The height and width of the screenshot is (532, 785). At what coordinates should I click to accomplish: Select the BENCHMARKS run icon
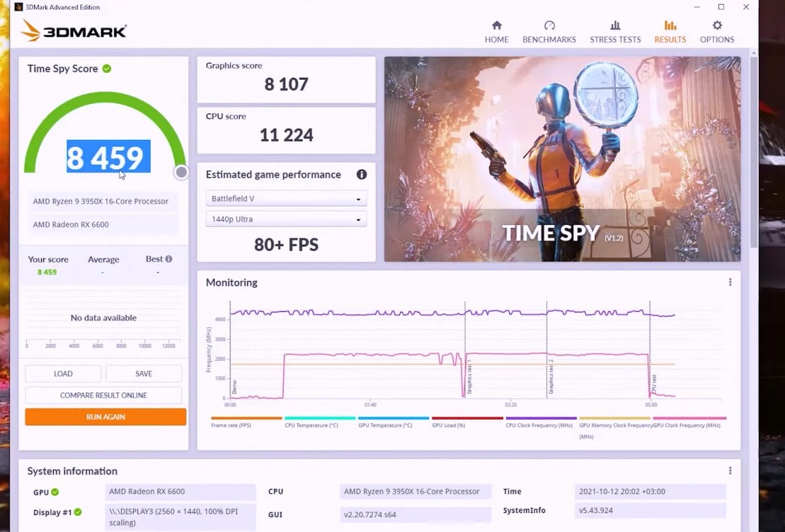(549, 24)
